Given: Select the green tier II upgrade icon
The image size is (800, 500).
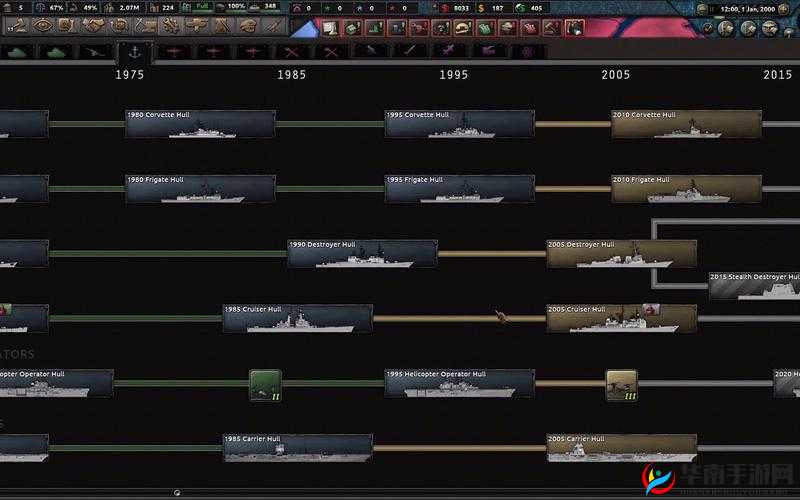Looking at the screenshot, I should click(x=265, y=385).
